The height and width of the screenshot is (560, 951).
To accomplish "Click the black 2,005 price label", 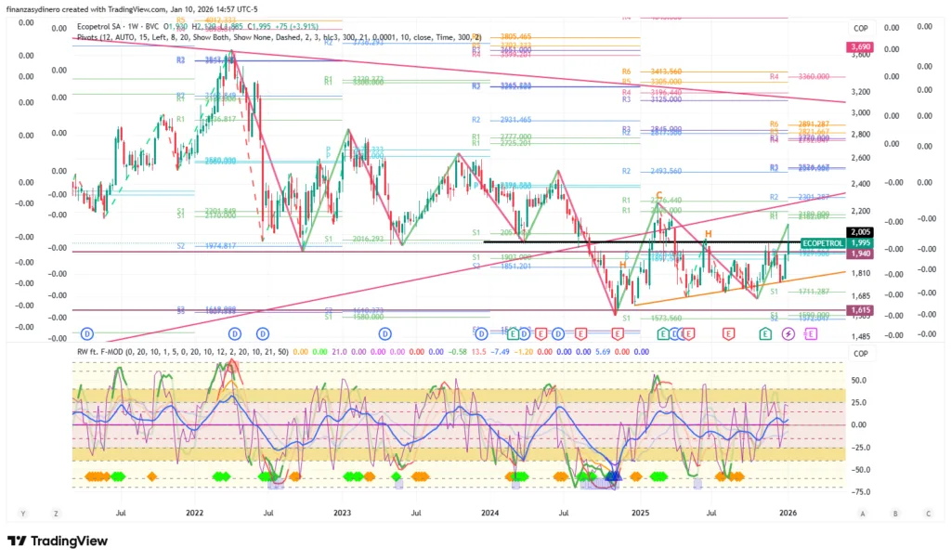I will click(x=859, y=232).
